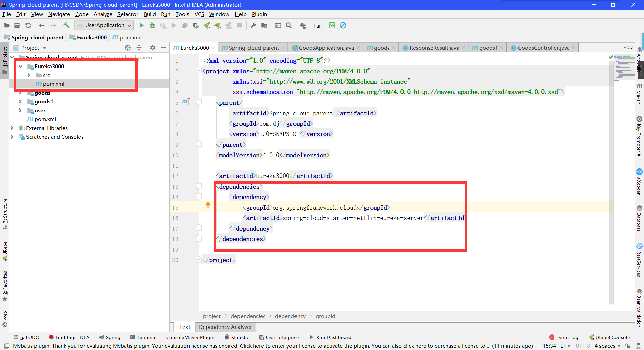The height and width of the screenshot is (350, 644).
Task: Switch to the GoodsApplication.java editor tab
Action: pyautogui.click(x=326, y=48)
